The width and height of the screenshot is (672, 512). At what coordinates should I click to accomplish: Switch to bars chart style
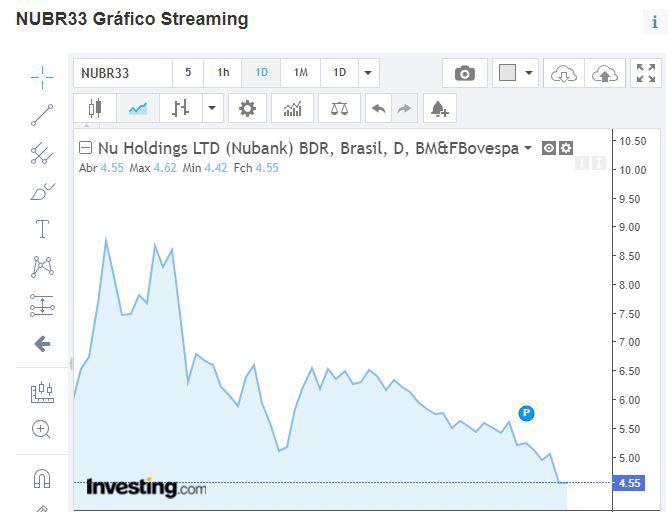(x=180, y=108)
